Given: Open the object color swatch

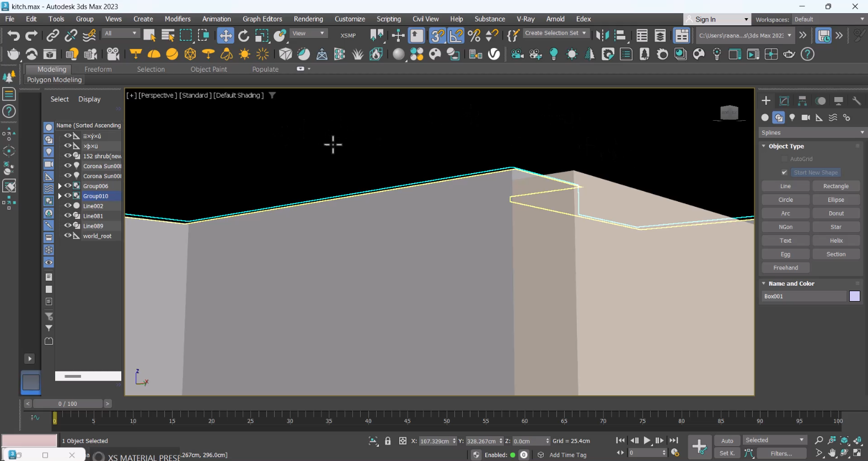Looking at the screenshot, I should (x=854, y=297).
